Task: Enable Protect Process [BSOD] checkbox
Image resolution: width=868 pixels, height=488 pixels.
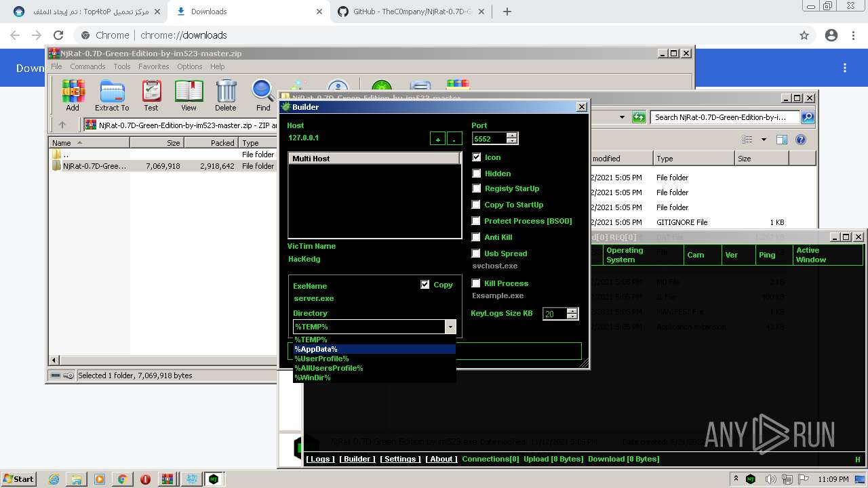Action: 477,221
